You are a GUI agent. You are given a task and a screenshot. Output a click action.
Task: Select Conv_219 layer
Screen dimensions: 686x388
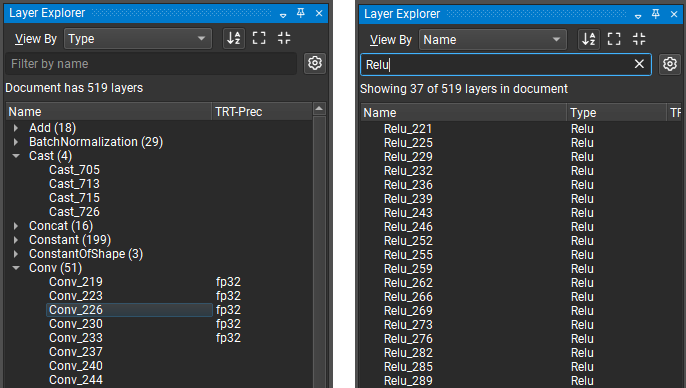[x=76, y=282]
